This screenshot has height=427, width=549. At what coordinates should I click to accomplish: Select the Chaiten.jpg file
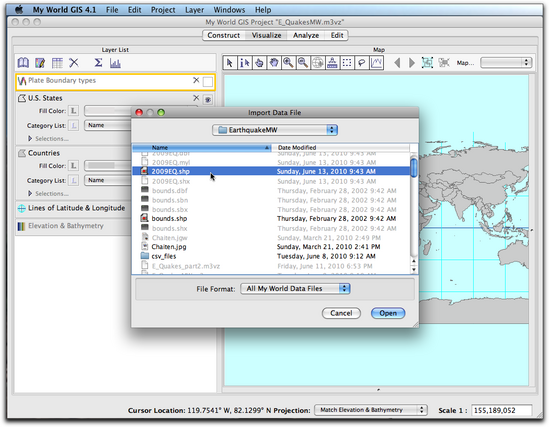point(271,247)
